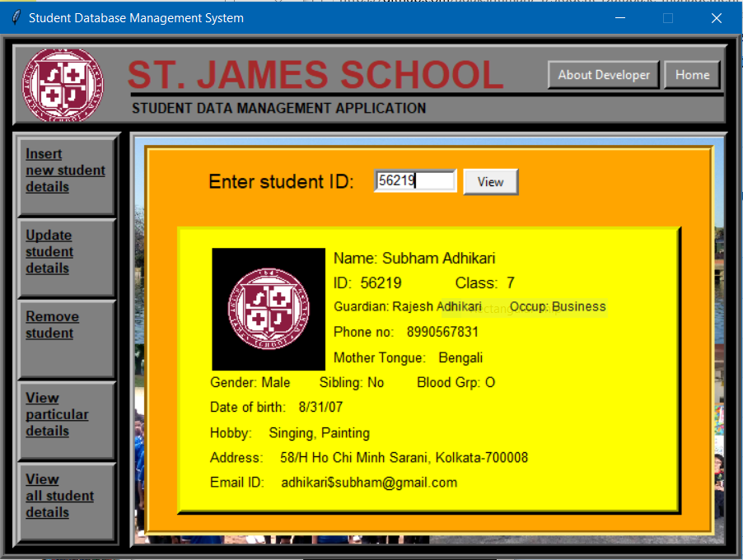Select Remove student option
The image size is (743, 560).
click(x=67, y=338)
